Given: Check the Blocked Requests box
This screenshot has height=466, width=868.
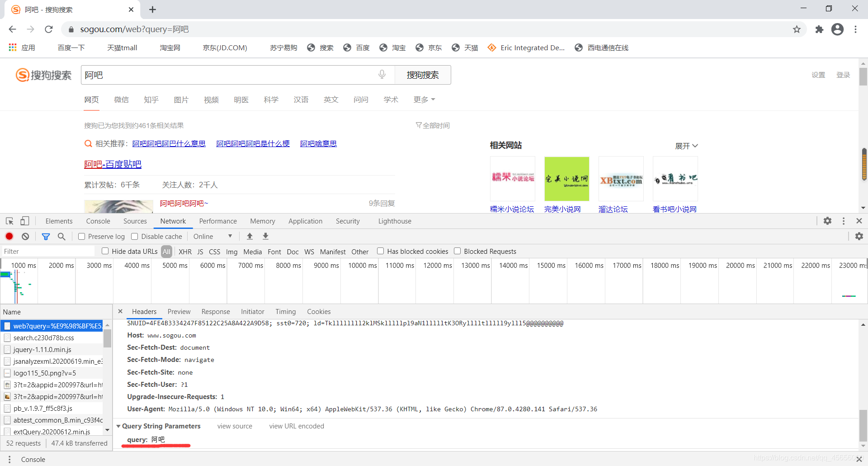Looking at the screenshot, I should [458, 251].
